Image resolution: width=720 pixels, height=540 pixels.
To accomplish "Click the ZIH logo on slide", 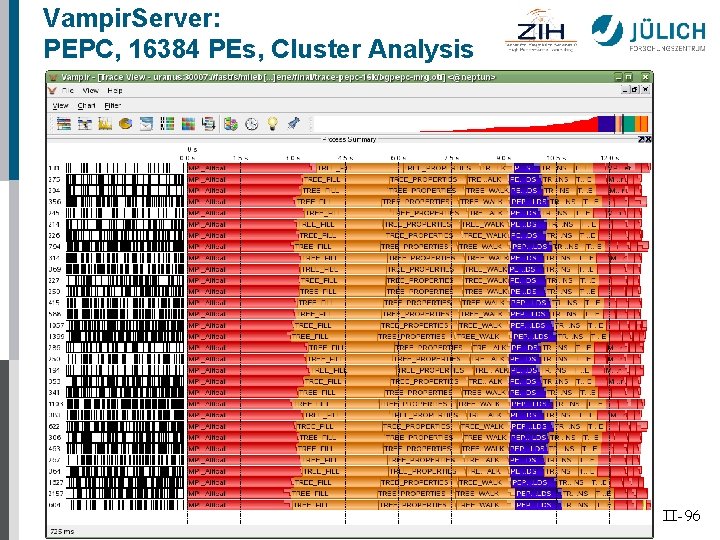I will tap(541, 29).
